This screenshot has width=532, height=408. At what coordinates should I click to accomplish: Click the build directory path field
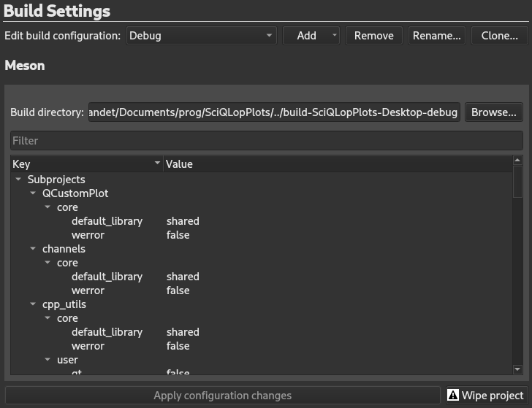(x=274, y=112)
